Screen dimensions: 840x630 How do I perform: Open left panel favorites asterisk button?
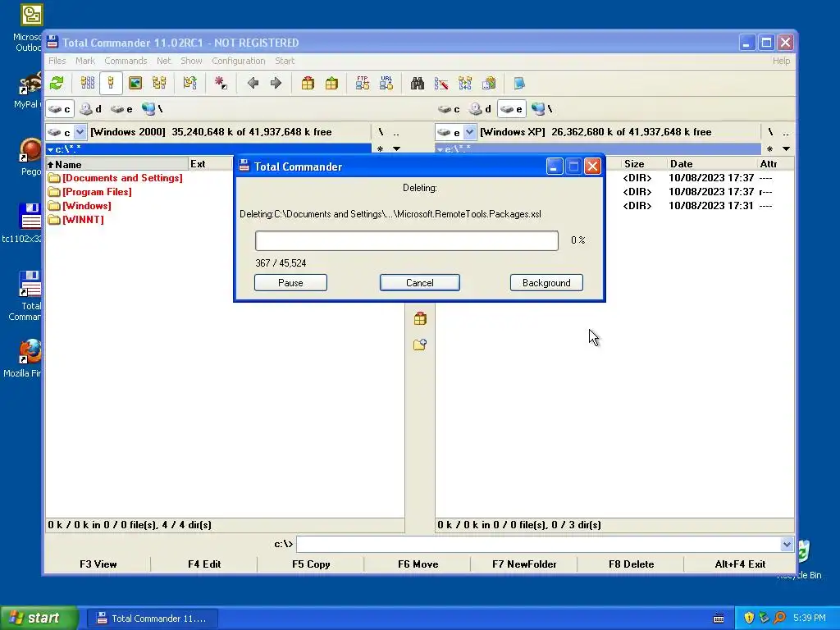click(x=381, y=149)
